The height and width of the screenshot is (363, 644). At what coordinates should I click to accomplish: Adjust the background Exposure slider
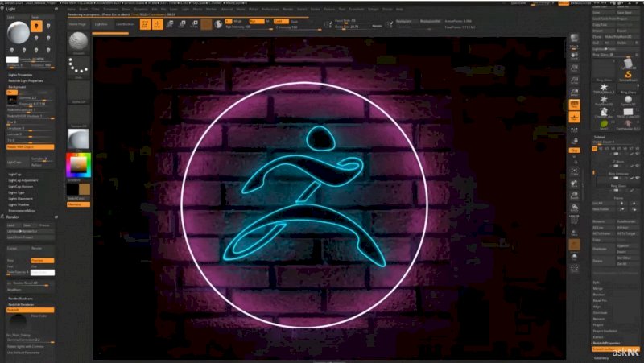(36, 104)
